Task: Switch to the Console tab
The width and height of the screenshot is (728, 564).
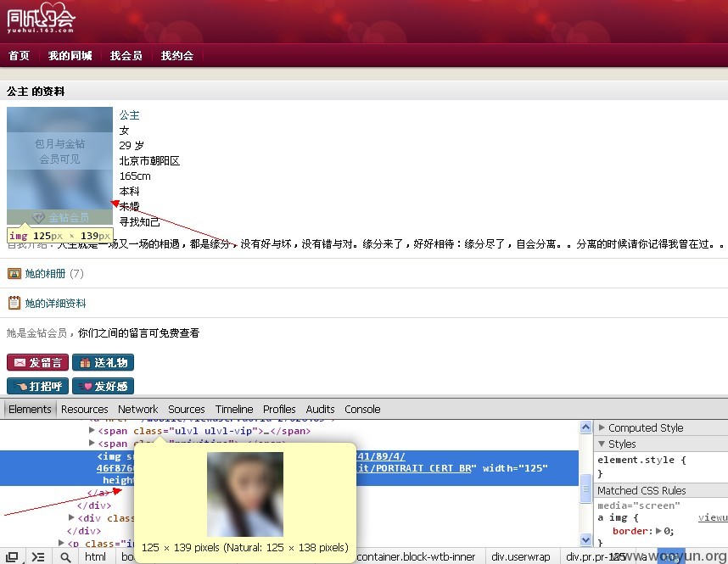Action: click(x=362, y=409)
